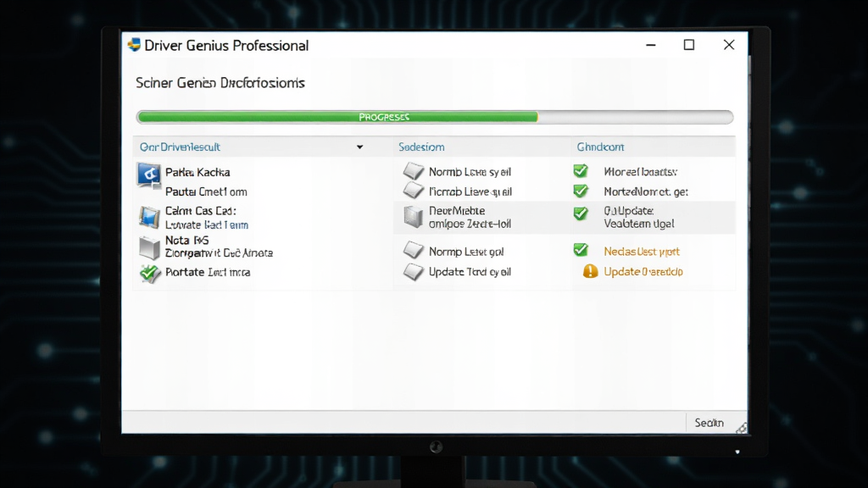This screenshot has height=488, width=868.
Task: Click the gray box icon beside "DevrMrabte"
Action: point(413,217)
